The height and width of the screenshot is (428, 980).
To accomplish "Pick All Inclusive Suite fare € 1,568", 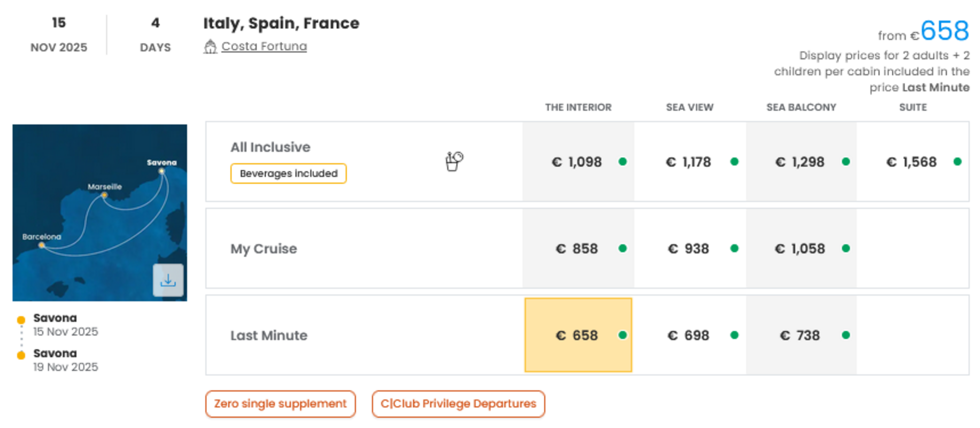I will point(913,162).
